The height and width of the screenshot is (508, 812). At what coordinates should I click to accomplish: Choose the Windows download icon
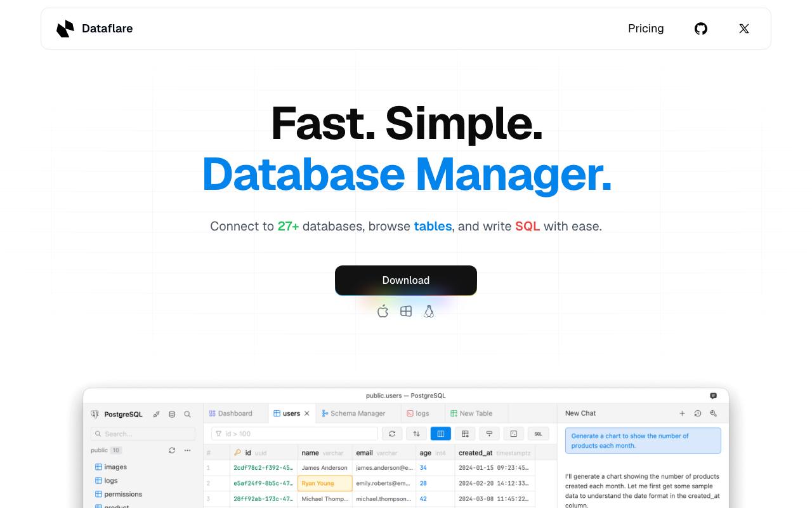(406, 311)
